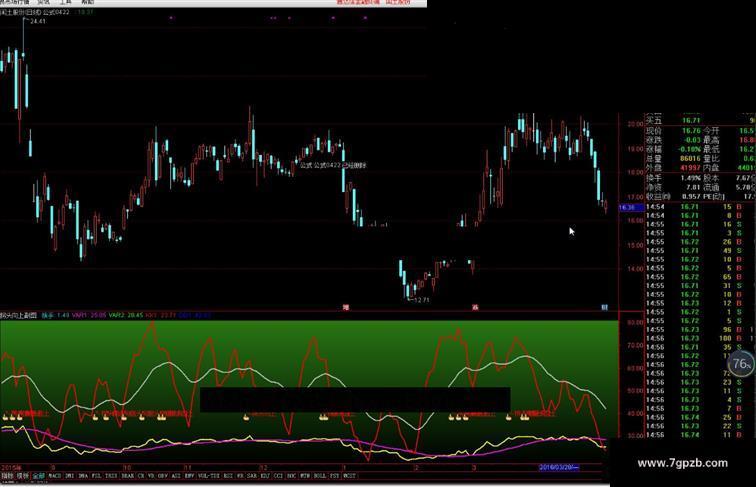Click the VAR2 28.45 value in indicator header
Image resolution: width=756 pixels, height=487 pixels.
tap(125, 315)
